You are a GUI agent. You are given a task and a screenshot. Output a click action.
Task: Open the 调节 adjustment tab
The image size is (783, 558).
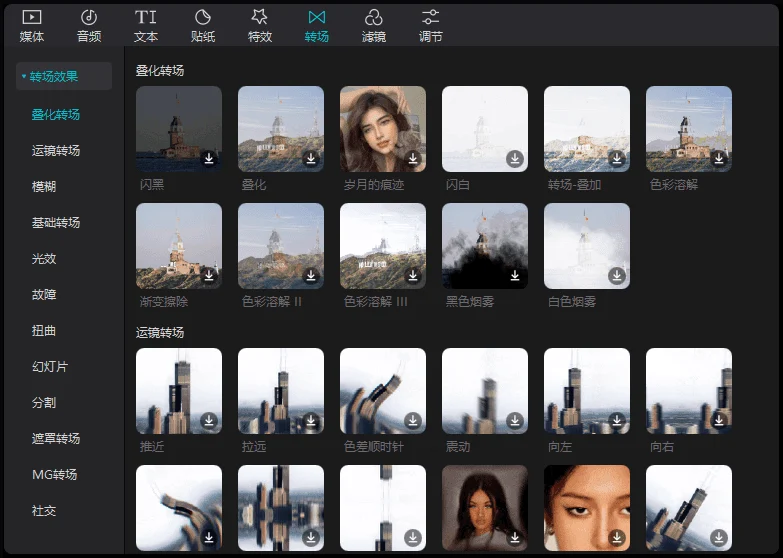pos(431,26)
